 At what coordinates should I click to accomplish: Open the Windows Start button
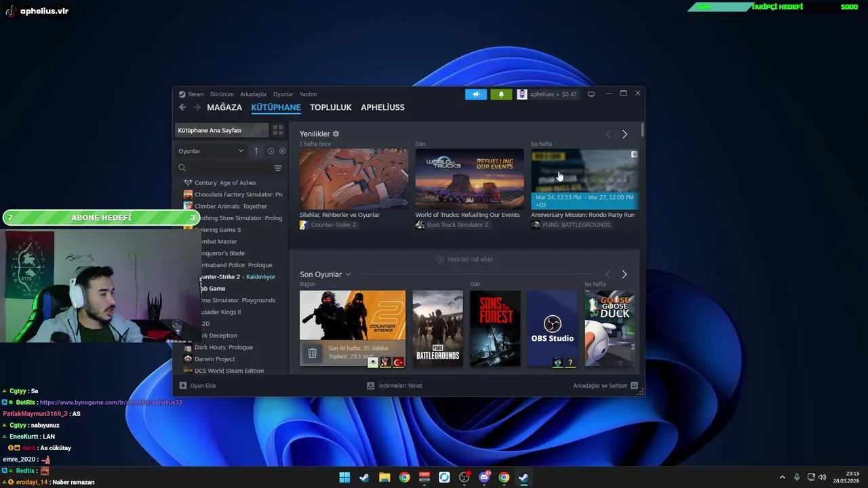pyautogui.click(x=344, y=477)
